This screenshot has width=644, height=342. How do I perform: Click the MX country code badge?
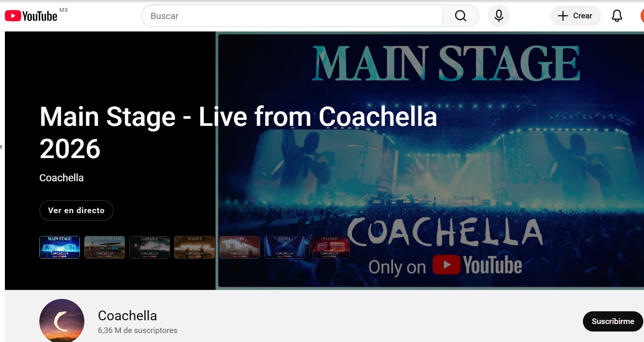tap(64, 9)
